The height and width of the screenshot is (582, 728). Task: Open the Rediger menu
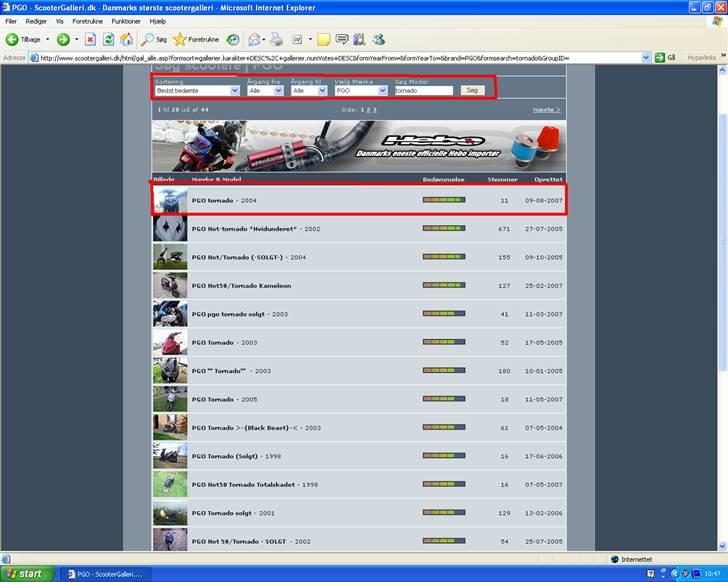click(36, 20)
